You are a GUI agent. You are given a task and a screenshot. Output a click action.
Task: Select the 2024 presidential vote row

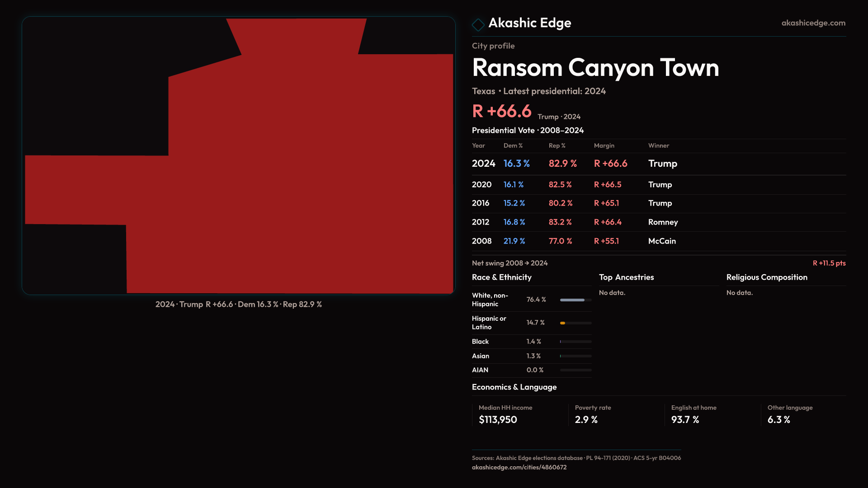[x=658, y=164]
